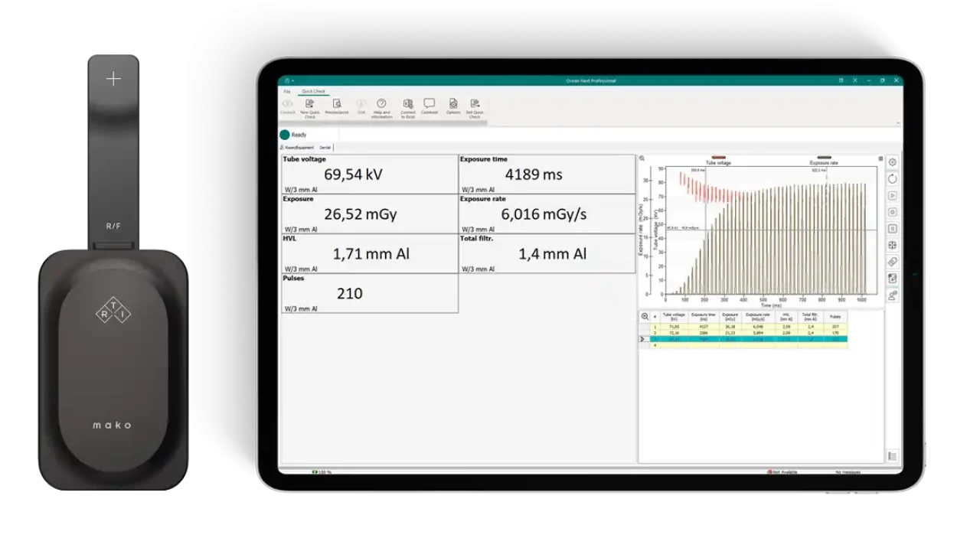The height and width of the screenshot is (551, 980).
Task: Select the Room/Equipment tab
Action: pos(299,147)
